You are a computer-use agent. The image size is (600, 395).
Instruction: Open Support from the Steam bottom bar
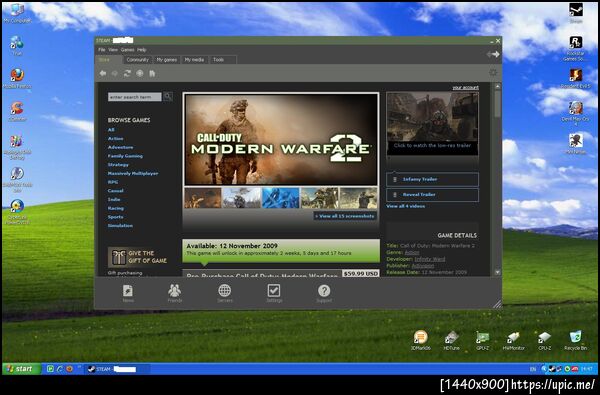tap(324, 294)
